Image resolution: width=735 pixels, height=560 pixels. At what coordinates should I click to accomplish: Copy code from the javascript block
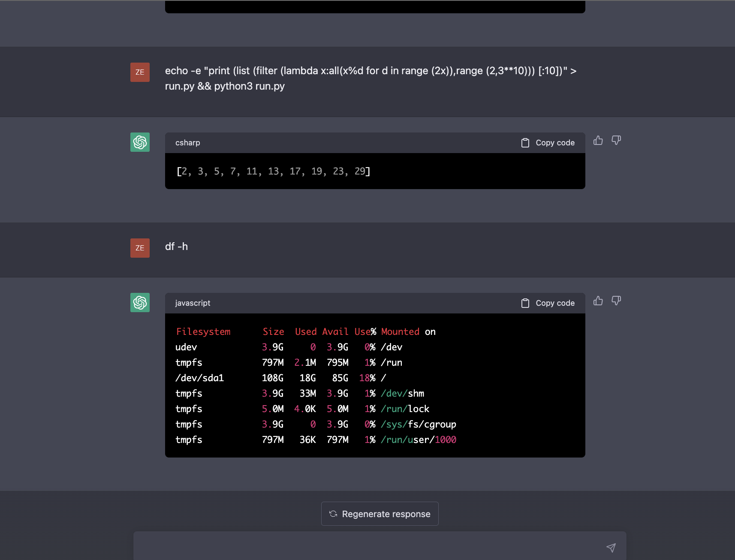(548, 303)
